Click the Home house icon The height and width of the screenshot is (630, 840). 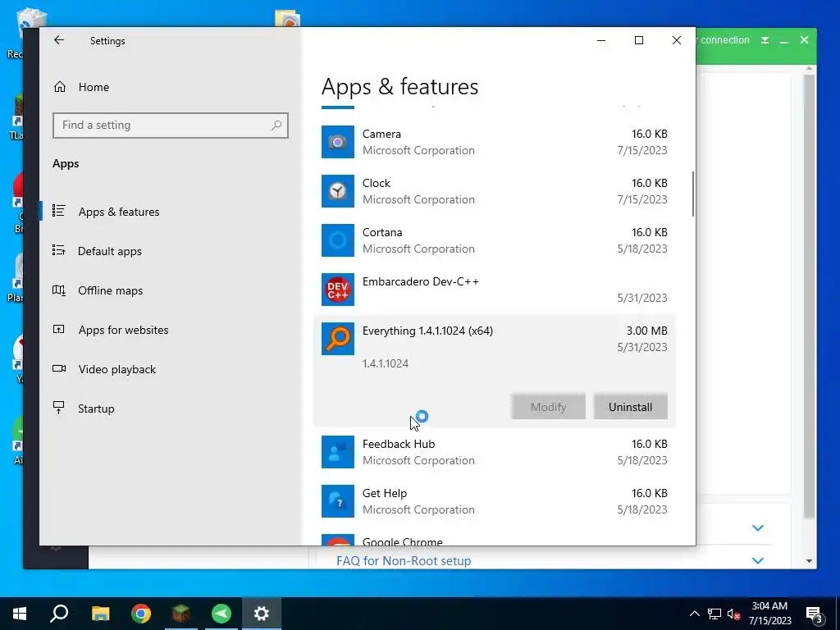coord(59,87)
